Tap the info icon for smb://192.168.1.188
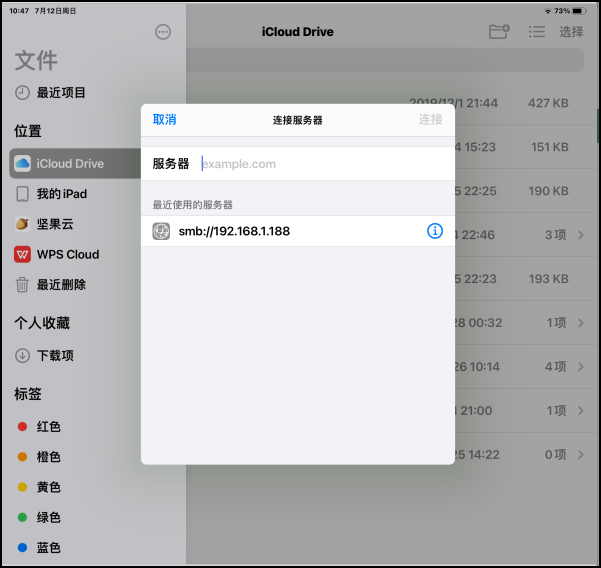601x568 pixels. click(x=435, y=231)
